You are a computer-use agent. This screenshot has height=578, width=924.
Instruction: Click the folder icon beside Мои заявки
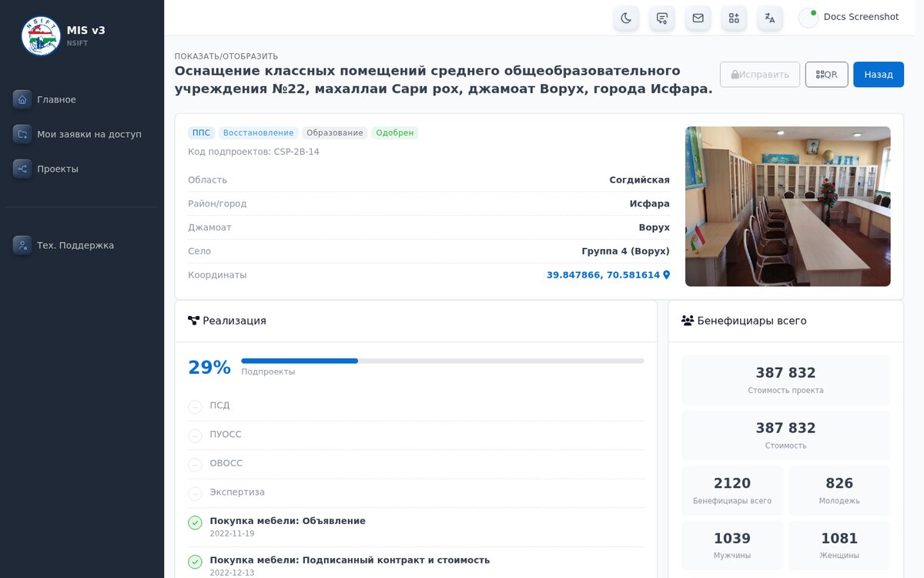(22, 134)
